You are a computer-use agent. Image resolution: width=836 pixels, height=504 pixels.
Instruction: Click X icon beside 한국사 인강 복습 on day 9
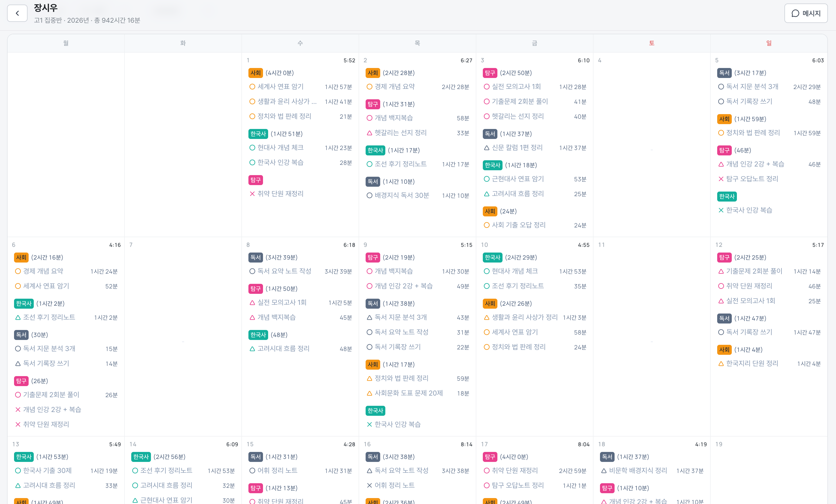coord(369,424)
